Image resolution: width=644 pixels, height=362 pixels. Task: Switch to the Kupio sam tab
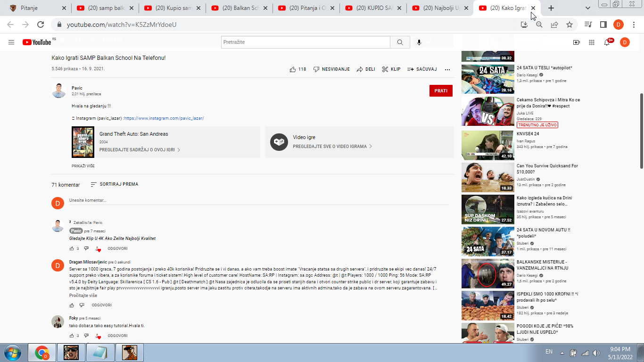173,8
